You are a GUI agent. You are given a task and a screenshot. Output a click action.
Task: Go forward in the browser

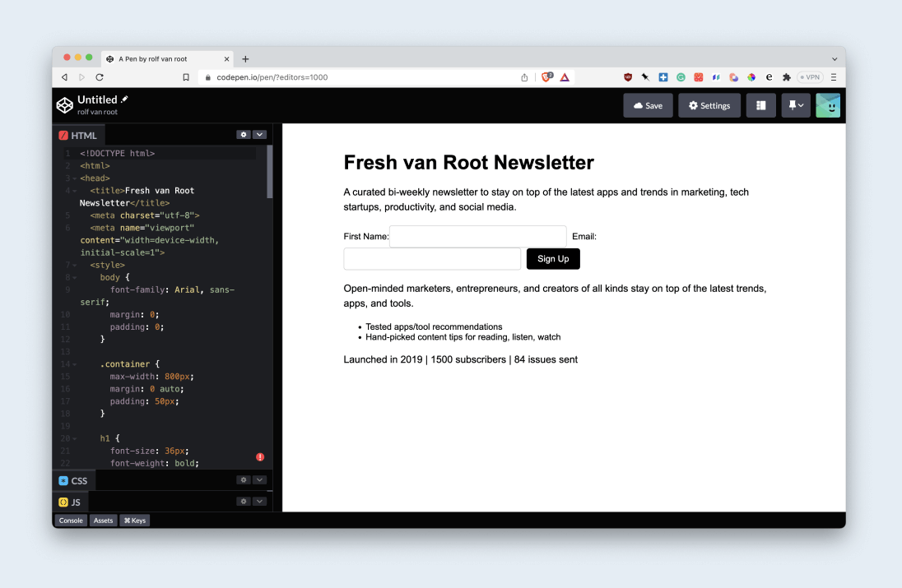81,77
